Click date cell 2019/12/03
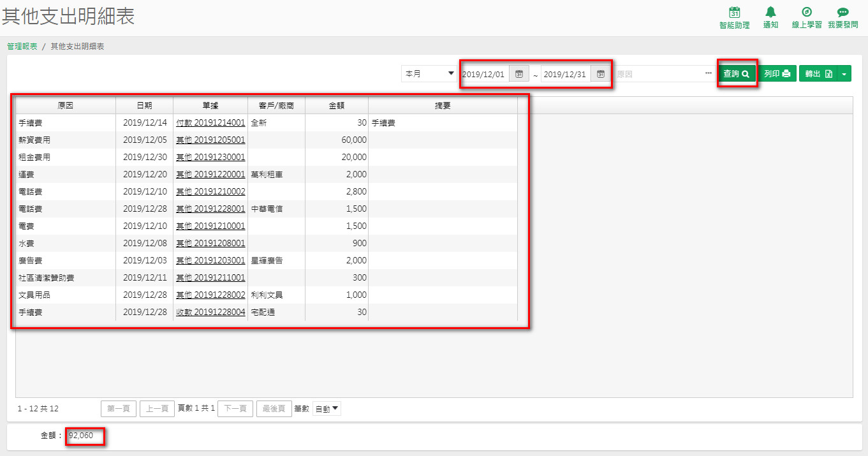868x456 pixels. coord(144,261)
